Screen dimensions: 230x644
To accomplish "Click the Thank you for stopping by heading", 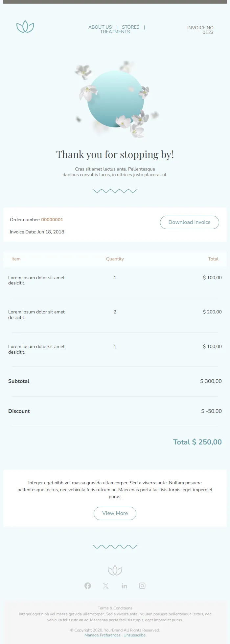I will pos(115,154).
